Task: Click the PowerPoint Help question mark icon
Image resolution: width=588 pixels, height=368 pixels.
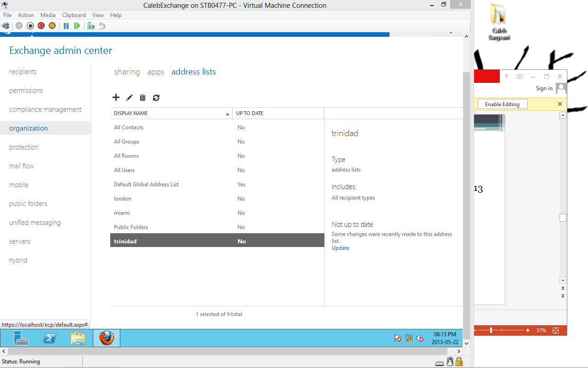Action: (506, 76)
